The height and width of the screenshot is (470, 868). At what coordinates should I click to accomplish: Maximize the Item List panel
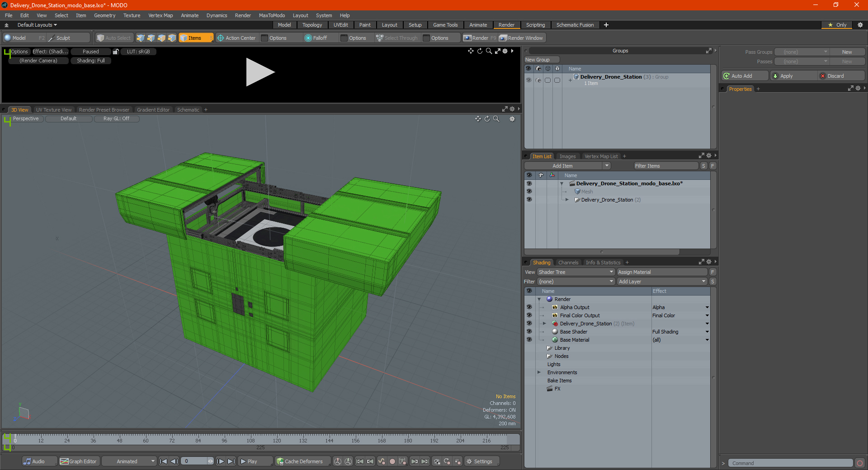(x=702, y=156)
